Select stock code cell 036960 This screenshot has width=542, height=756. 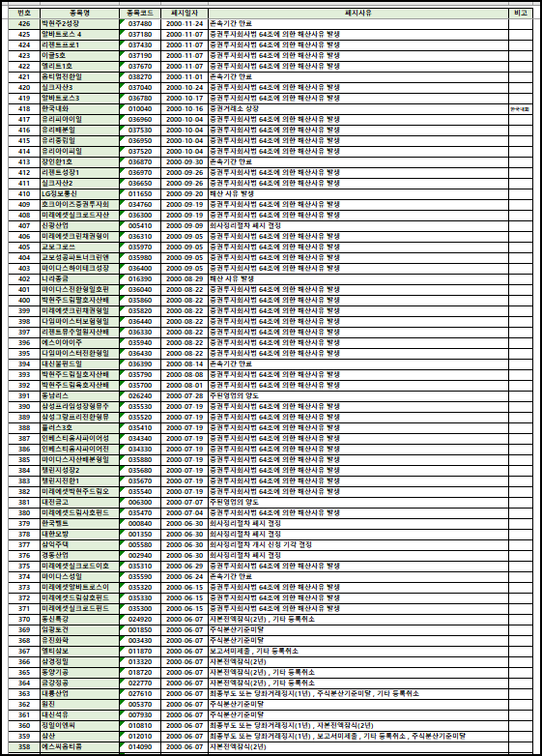140,120
